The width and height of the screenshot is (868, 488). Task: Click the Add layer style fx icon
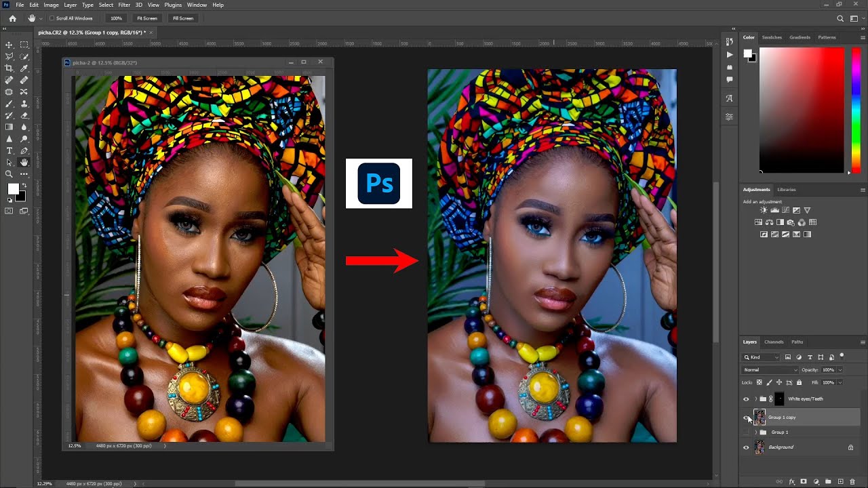click(792, 482)
